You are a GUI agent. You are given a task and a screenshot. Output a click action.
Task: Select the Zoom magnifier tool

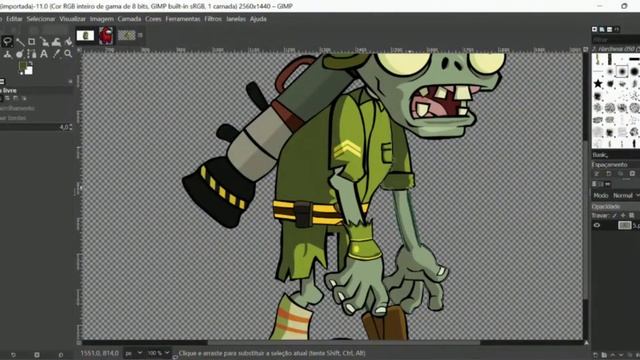(68, 54)
